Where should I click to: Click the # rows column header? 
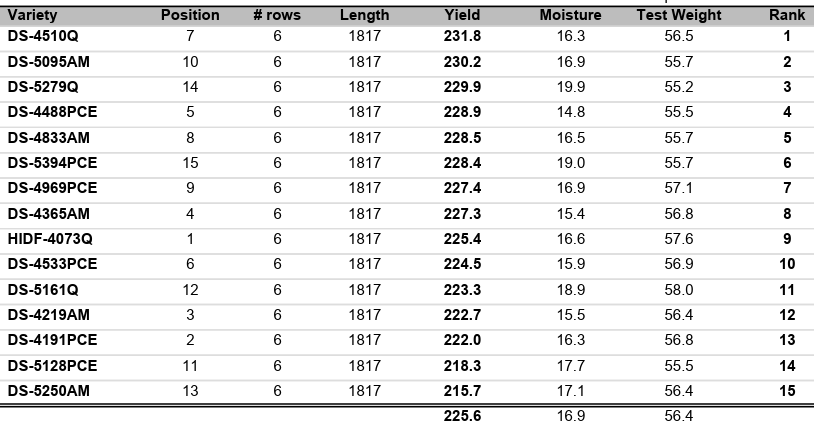277,15
